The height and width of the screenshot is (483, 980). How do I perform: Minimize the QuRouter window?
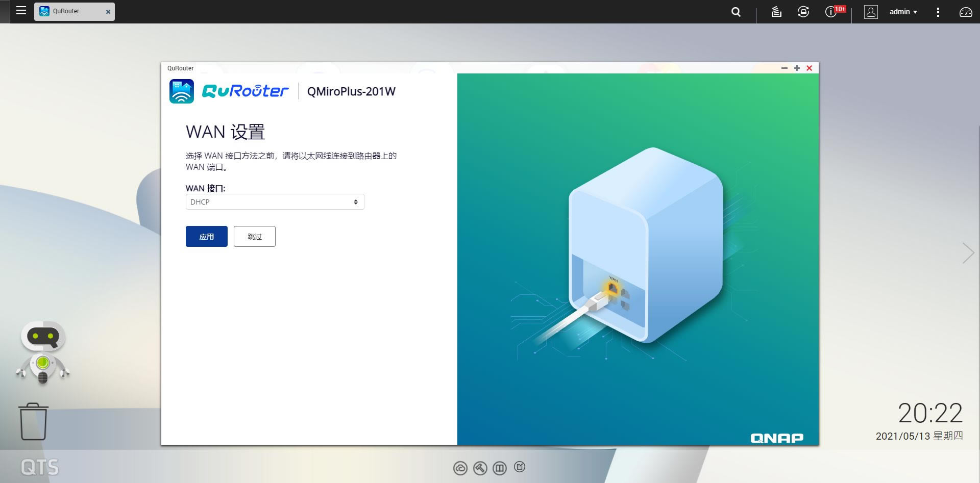point(785,68)
